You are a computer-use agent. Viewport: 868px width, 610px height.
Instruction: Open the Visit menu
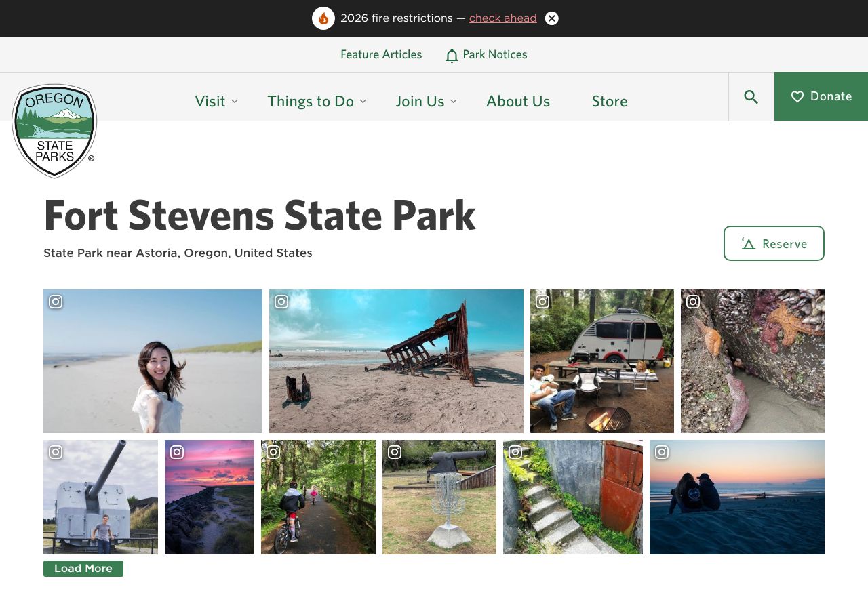(210, 101)
